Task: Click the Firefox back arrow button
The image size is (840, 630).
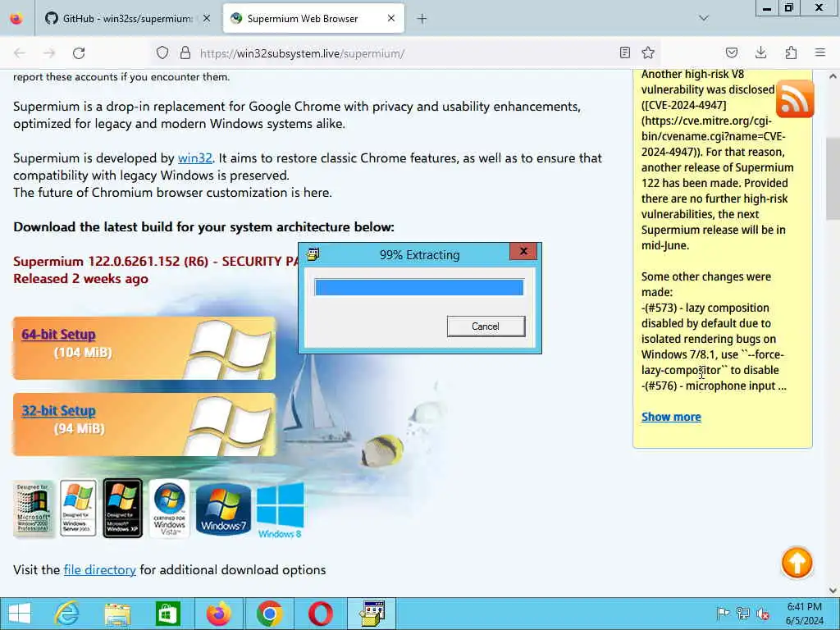Action: (x=20, y=53)
